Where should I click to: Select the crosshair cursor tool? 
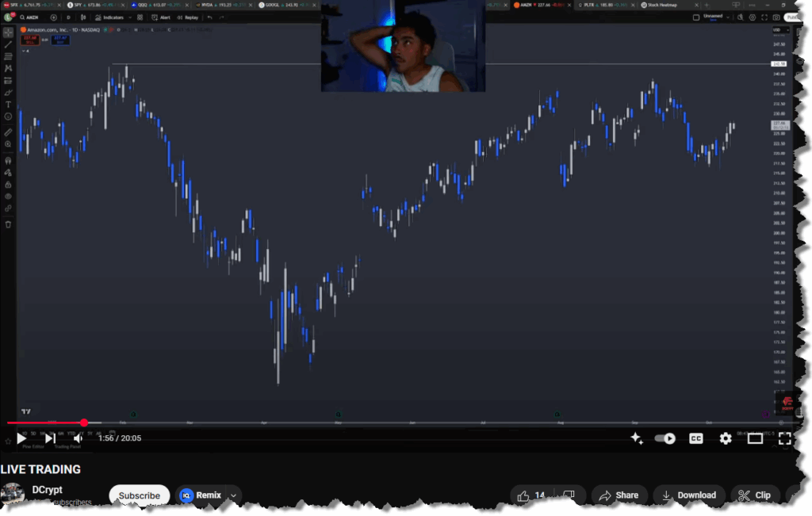[9, 32]
